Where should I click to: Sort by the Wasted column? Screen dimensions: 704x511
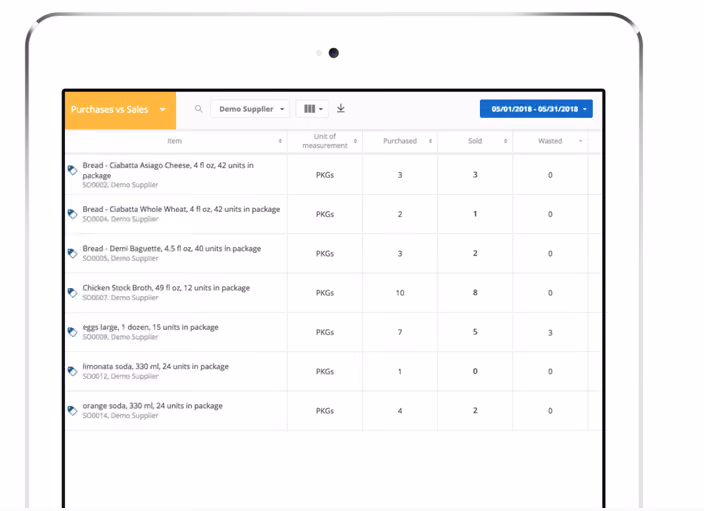[x=550, y=141]
